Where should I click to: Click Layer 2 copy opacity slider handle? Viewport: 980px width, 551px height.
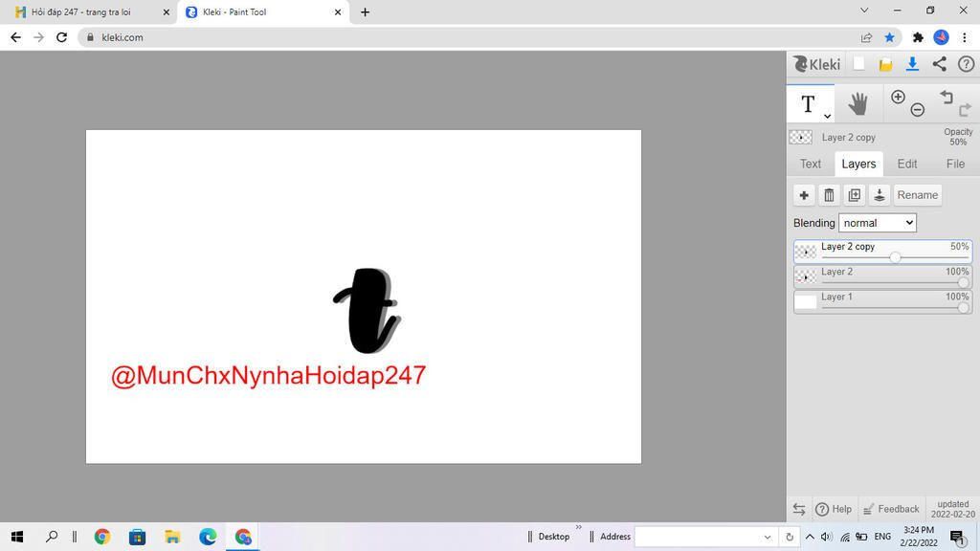(x=895, y=257)
